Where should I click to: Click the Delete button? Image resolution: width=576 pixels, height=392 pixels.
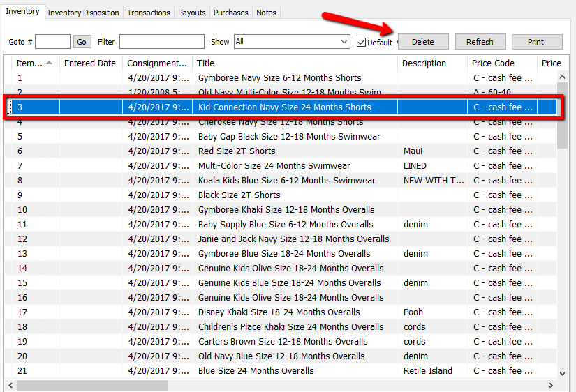click(422, 42)
